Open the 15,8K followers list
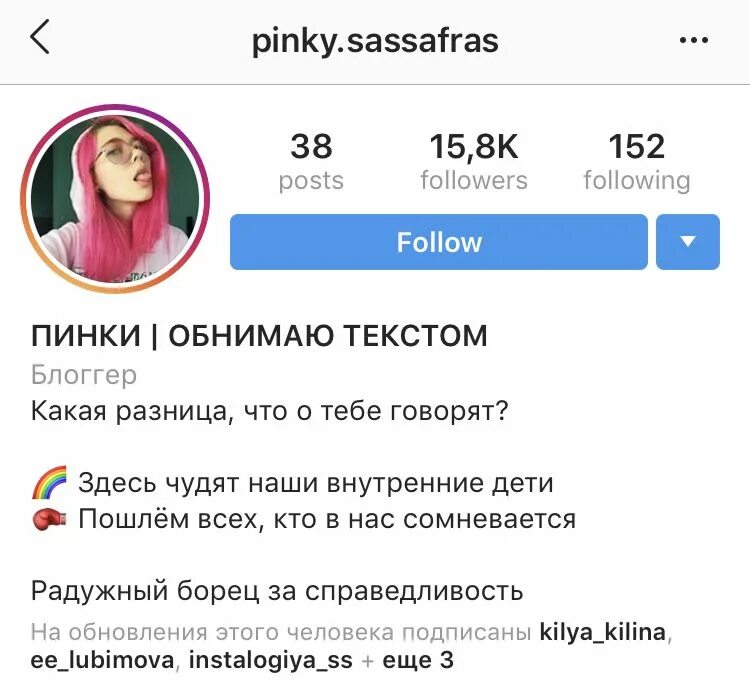This screenshot has width=750, height=683. (x=474, y=162)
